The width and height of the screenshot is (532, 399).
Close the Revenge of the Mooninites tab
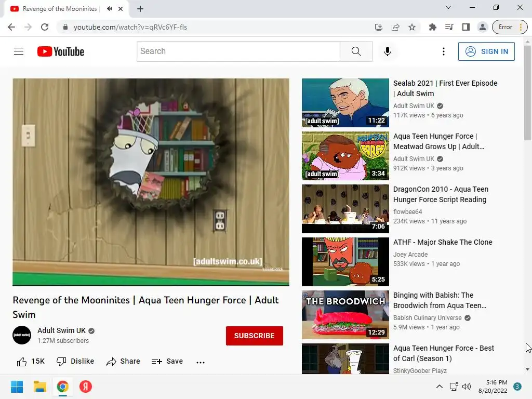coord(121,9)
